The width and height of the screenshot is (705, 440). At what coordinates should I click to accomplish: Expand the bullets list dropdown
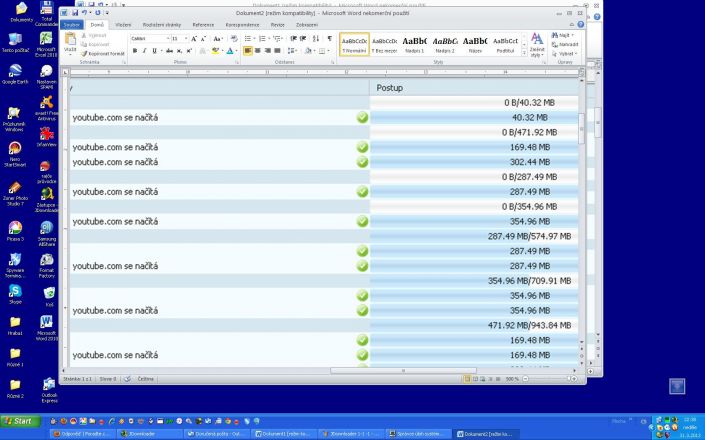pos(254,39)
